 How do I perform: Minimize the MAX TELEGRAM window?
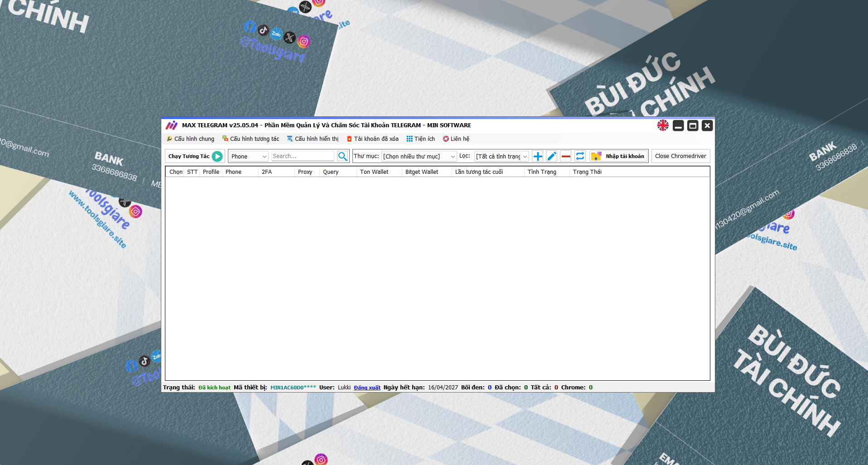click(x=678, y=125)
